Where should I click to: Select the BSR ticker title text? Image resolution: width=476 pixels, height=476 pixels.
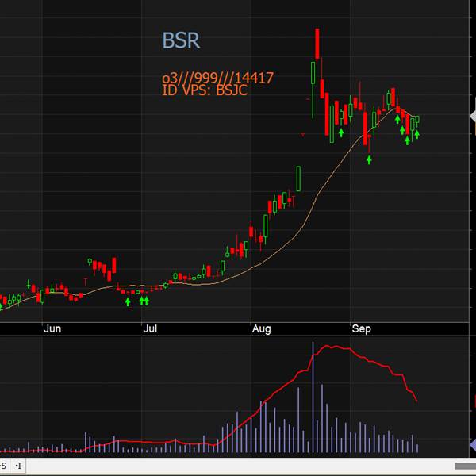point(181,40)
